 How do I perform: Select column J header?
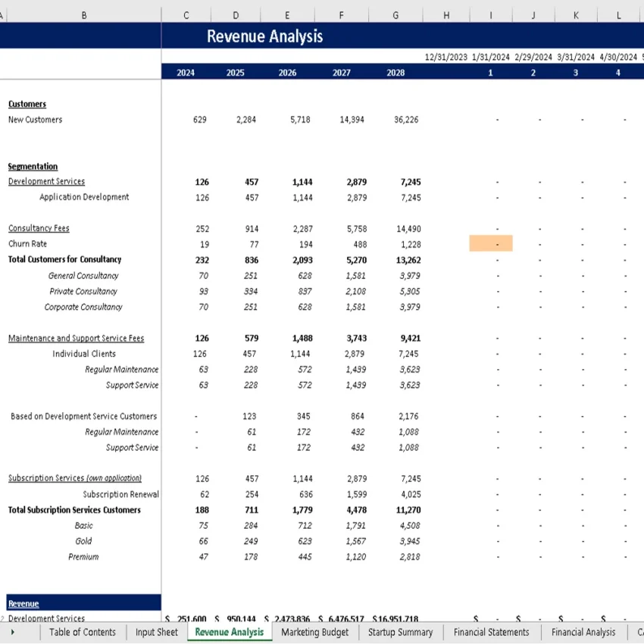coord(533,15)
